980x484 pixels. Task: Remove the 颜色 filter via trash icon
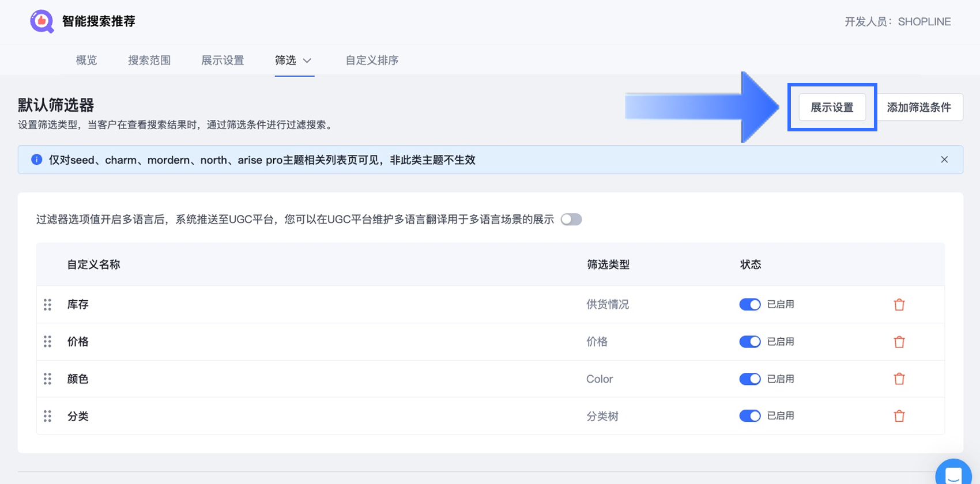coord(899,379)
